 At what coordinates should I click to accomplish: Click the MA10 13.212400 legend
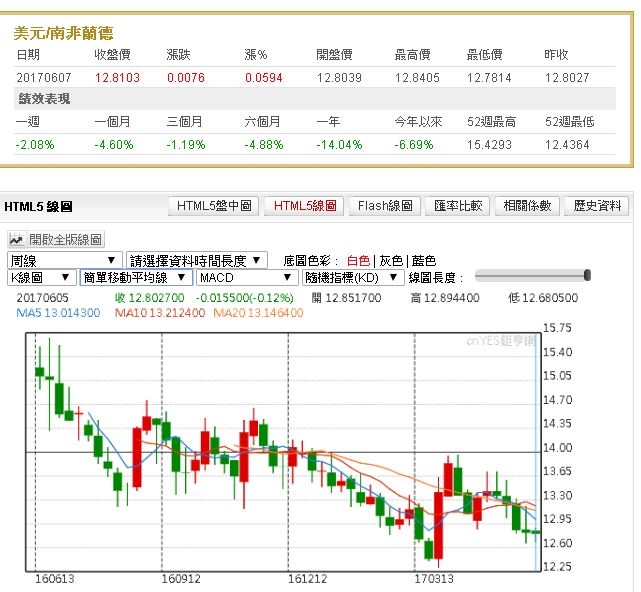[160, 313]
